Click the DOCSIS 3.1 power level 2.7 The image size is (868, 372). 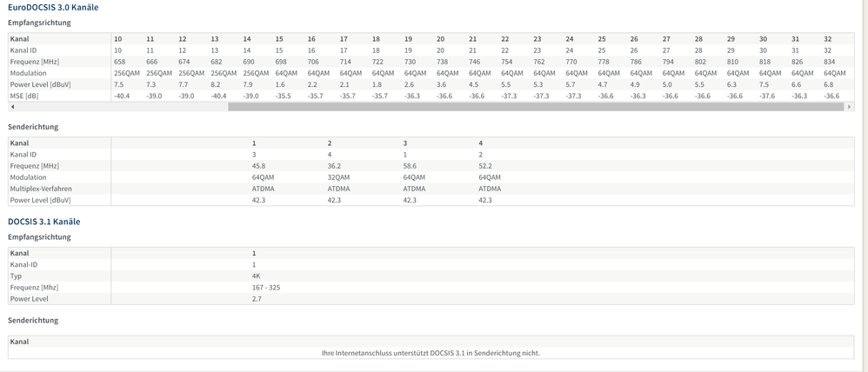point(257,298)
